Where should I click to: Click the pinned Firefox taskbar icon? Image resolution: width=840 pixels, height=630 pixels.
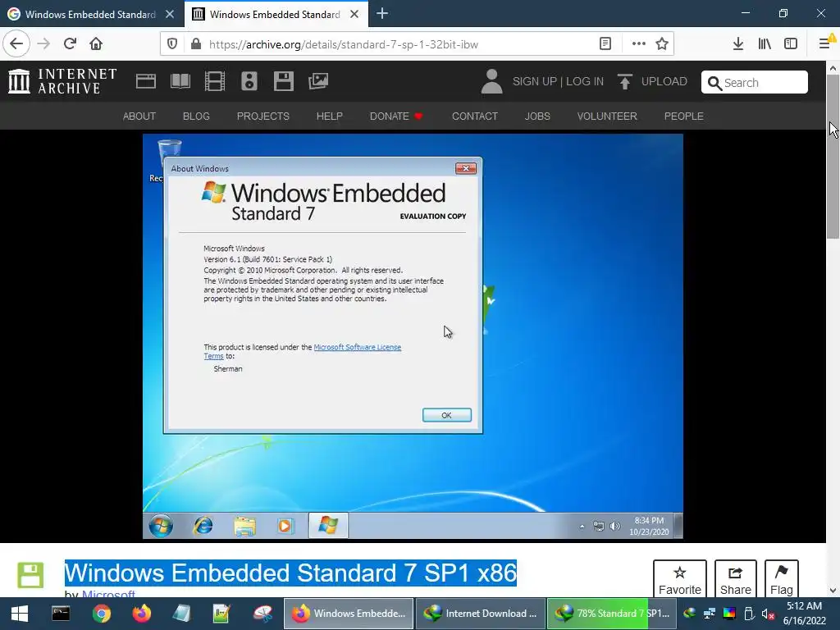pos(141,614)
